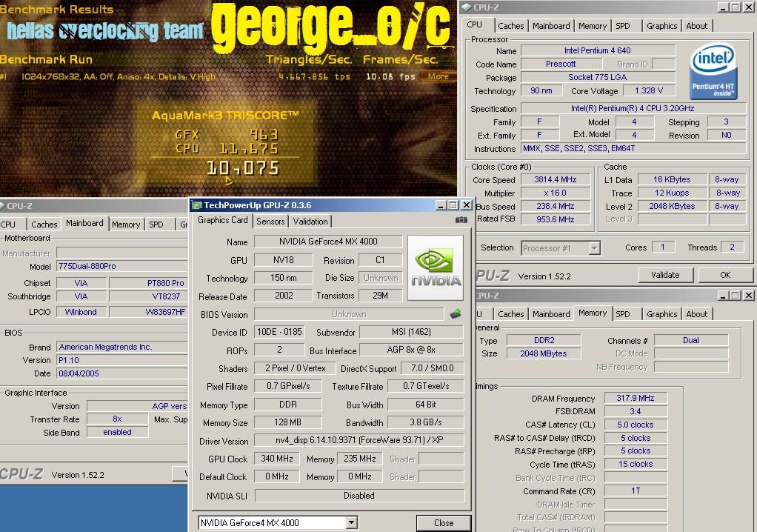757x532 pixels.
Task: Click the Level 2 cache value 2048 KBytes
Action: [672, 206]
